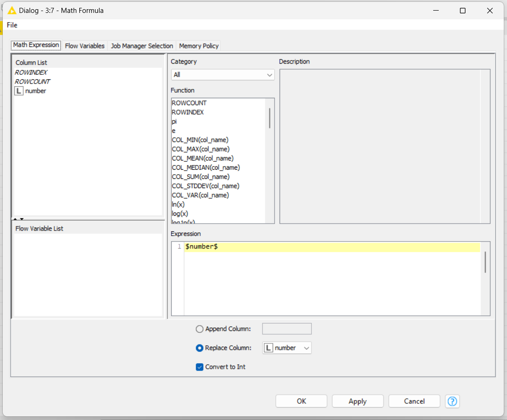Click the Apply button

click(x=358, y=401)
